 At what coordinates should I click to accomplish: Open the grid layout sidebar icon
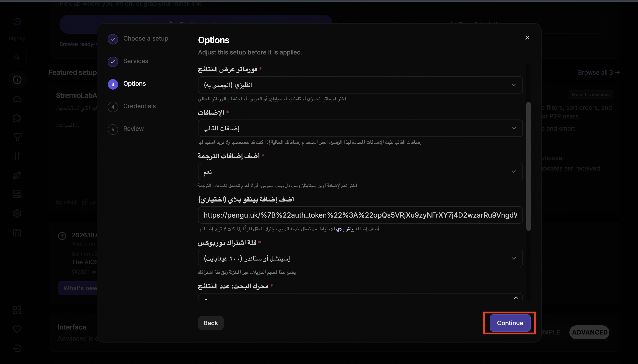pyautogui.click(x=17, y=310)
